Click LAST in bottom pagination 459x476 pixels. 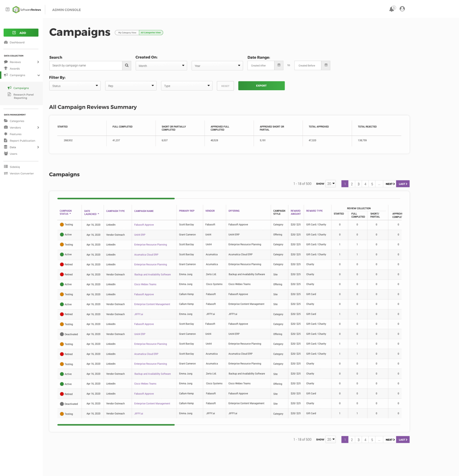403,440
